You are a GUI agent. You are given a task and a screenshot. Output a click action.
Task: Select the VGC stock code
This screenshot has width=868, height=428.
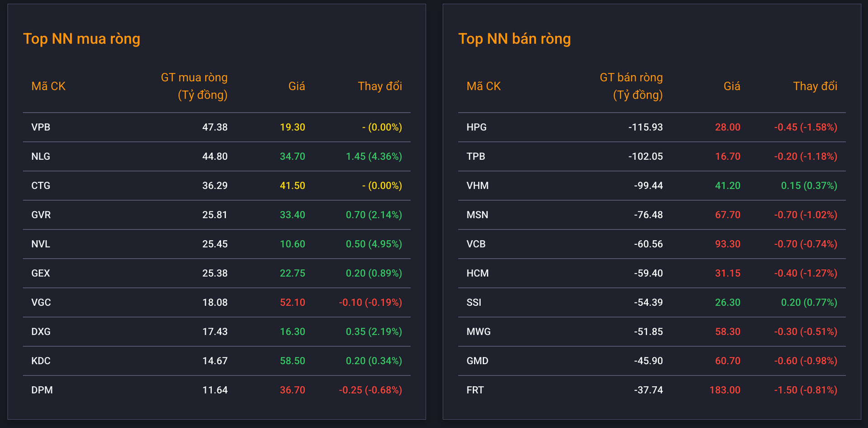(41, 302)
